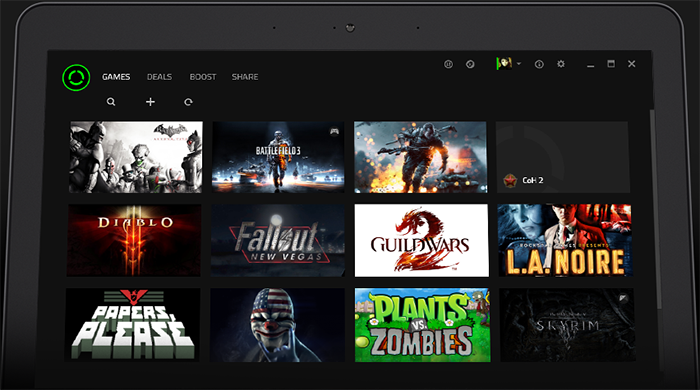Close the Razer Cortex window
The image size is (700, 390).
point(632,64)
